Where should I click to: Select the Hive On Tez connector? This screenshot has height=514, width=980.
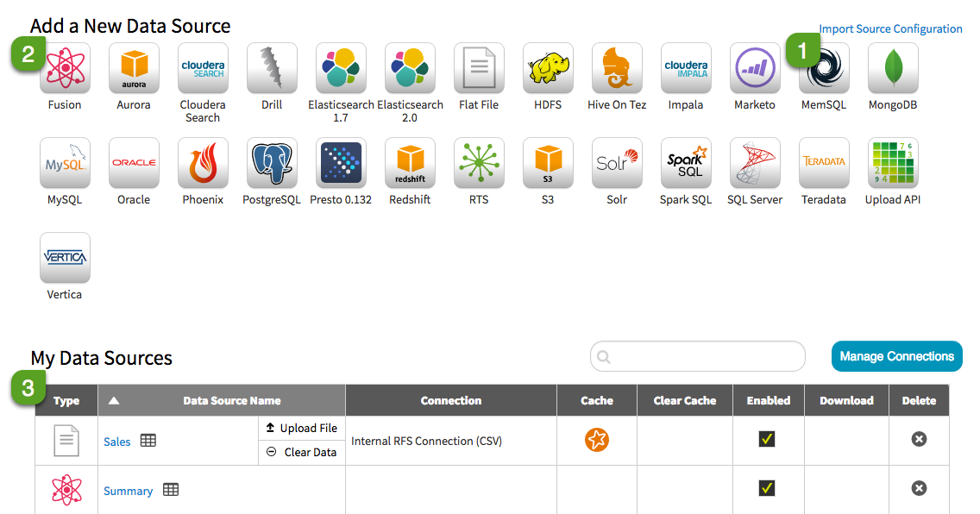click(x=617, y=67)
